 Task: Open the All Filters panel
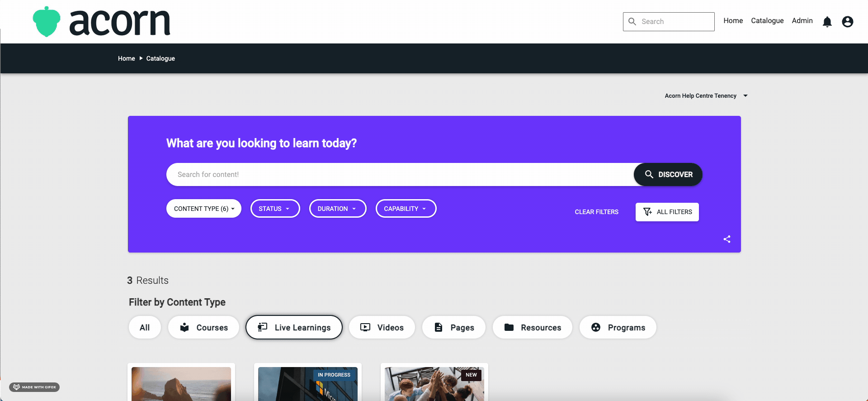point(667,212)
